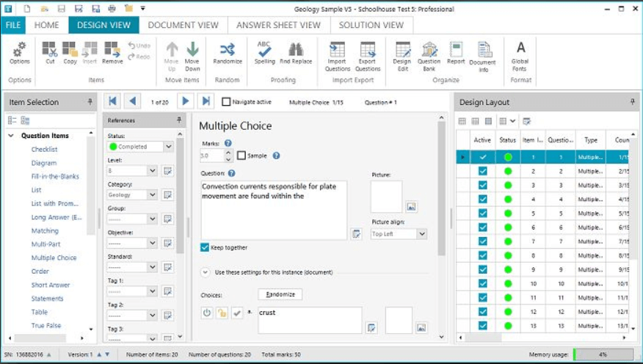The image size is (643, 364).
Task: Expand 'Use these settings for this instance'
Action: [x=206, y=272]
